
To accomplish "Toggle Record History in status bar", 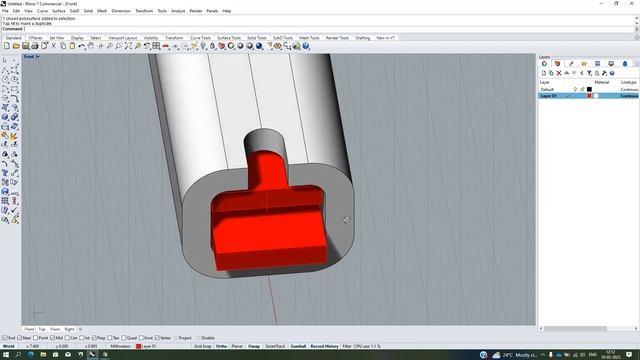I will (x=324, y=346).
